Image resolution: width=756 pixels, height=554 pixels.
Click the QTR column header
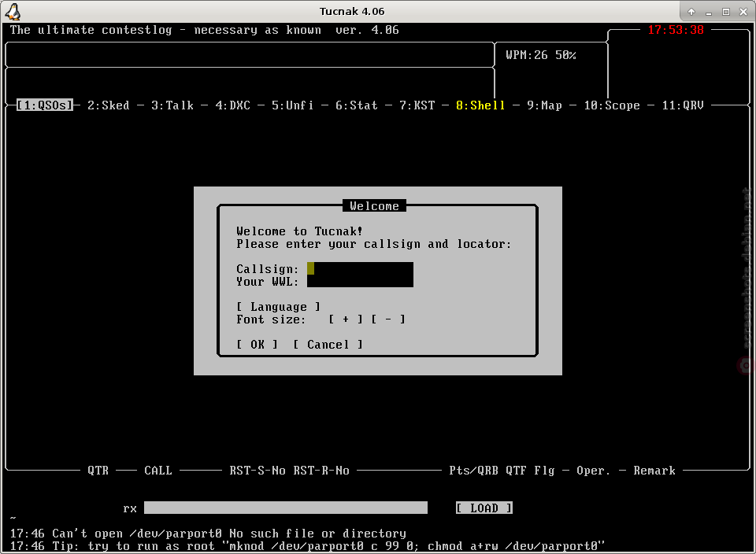[x=98, y=470]
